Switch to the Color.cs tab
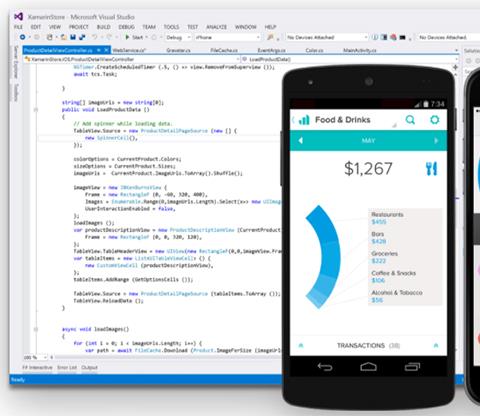The width and height of the screenshot is (480, 416). point(314,50)
